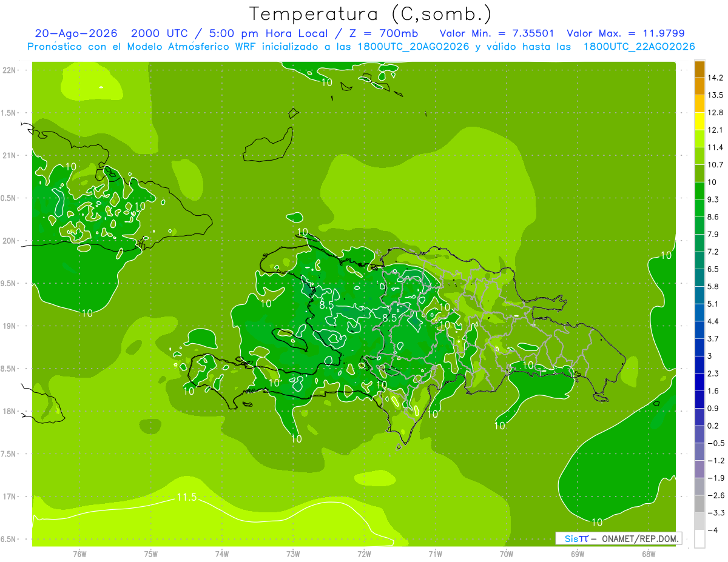Image resolution: width=728 pixels, height=562 pixels.
Task: Click the -3.3 color bar value
Action: (x=716, y=513)
